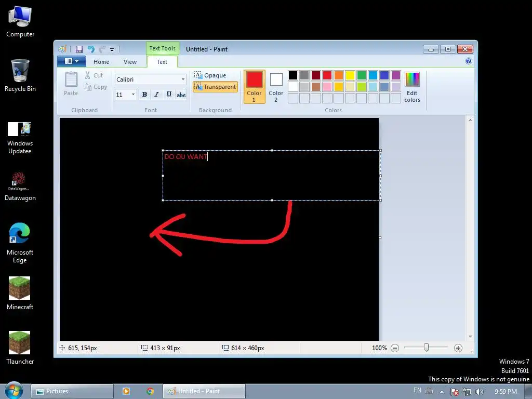The image size is (532, 399).
Task: Open the Customize Quick Access Toolbar arrow
Action: coord(112,49)
